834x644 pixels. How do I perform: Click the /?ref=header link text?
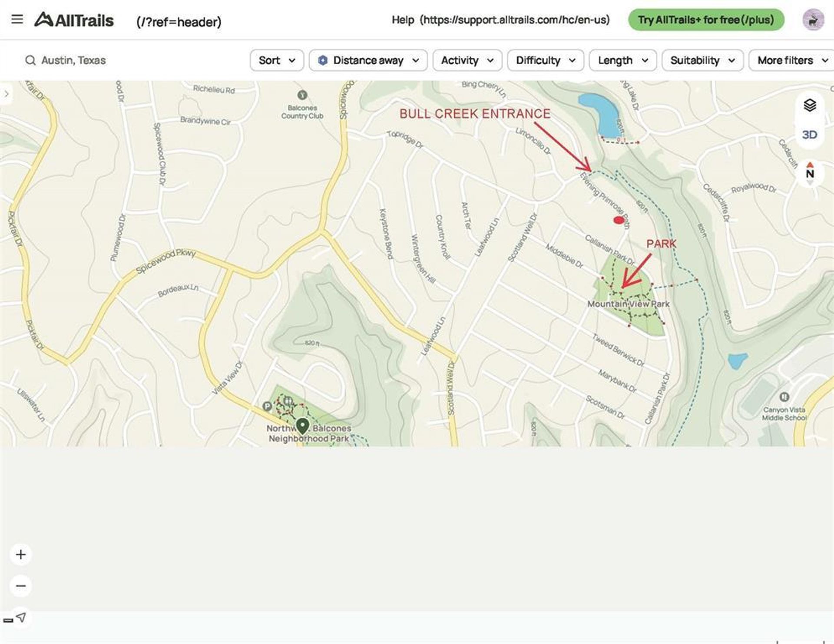(179, 22)
